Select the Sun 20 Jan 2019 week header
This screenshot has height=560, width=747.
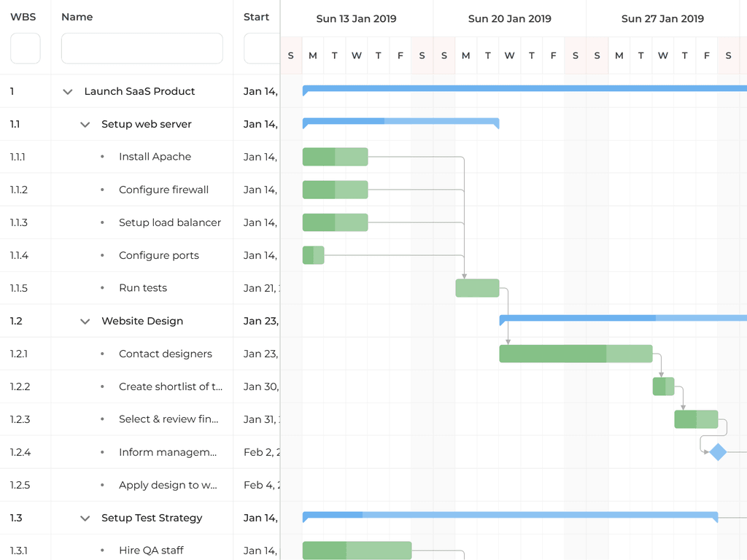pyautogui.click(x=509, y=19)
